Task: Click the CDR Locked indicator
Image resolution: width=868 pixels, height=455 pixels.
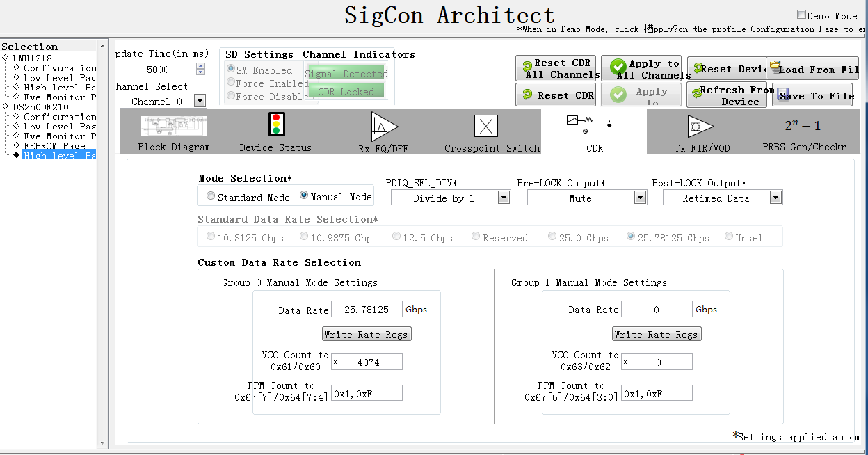Action: pos(346,91)
